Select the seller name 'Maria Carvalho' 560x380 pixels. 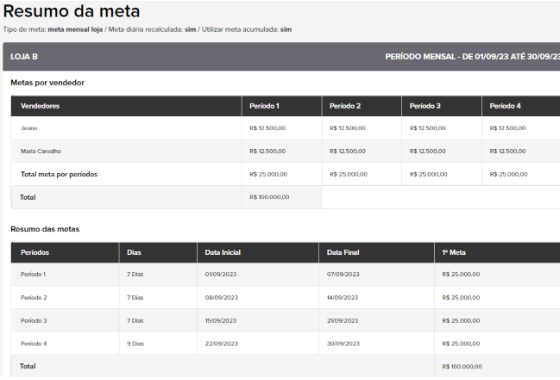[41, 151]
